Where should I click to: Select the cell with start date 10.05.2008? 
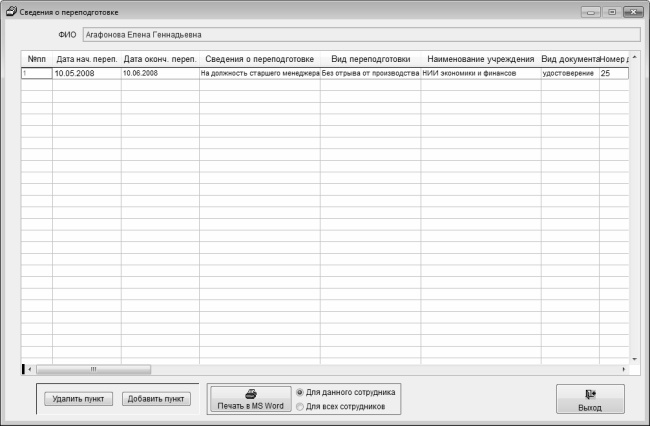[87, 74]
